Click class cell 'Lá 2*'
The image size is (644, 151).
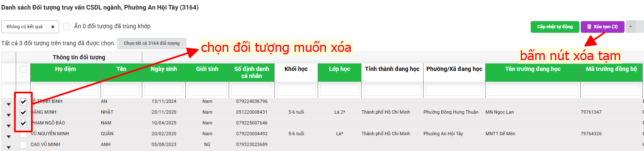coord(340,112)
